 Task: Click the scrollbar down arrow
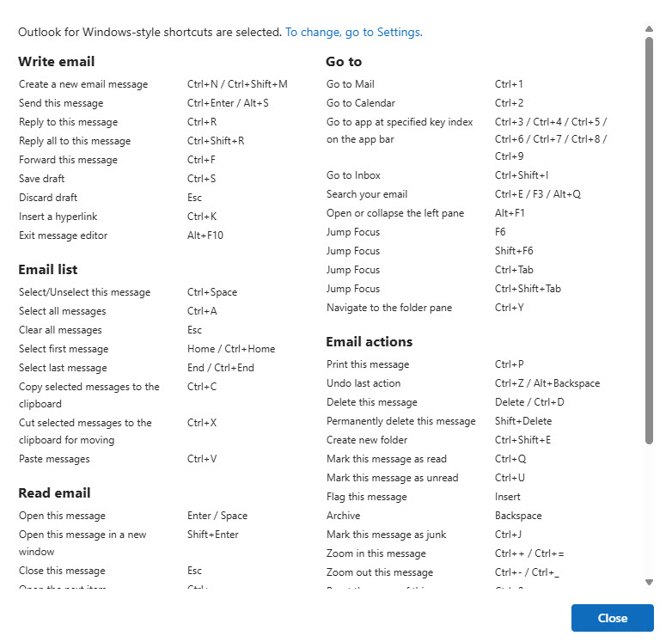pos(650,582)
